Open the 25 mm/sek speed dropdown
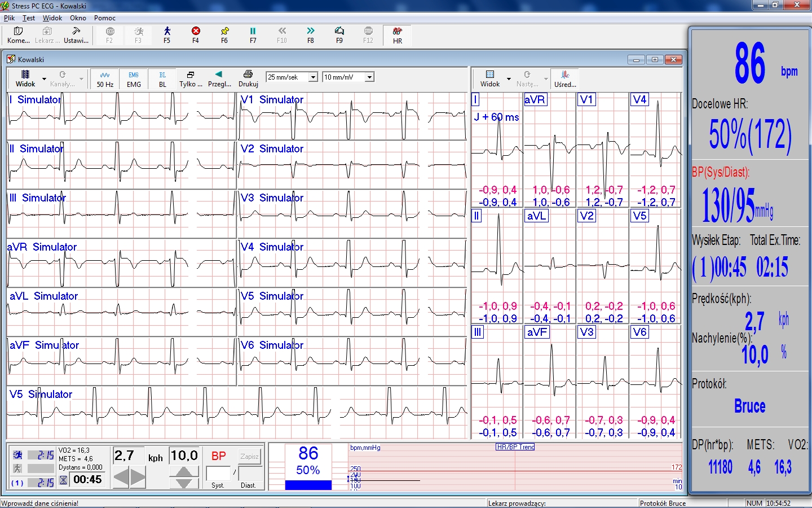812x508 pixels. 314,77
